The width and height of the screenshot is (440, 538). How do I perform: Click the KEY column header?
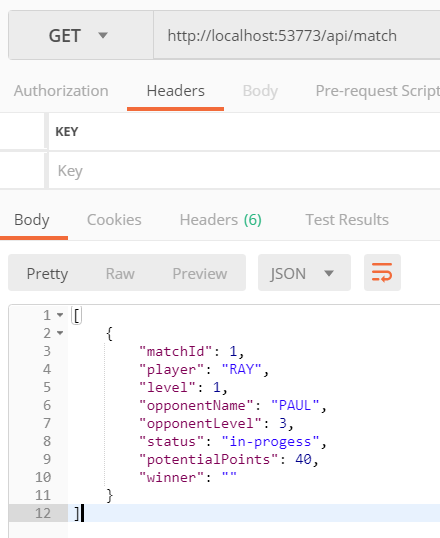coord(67,132)
